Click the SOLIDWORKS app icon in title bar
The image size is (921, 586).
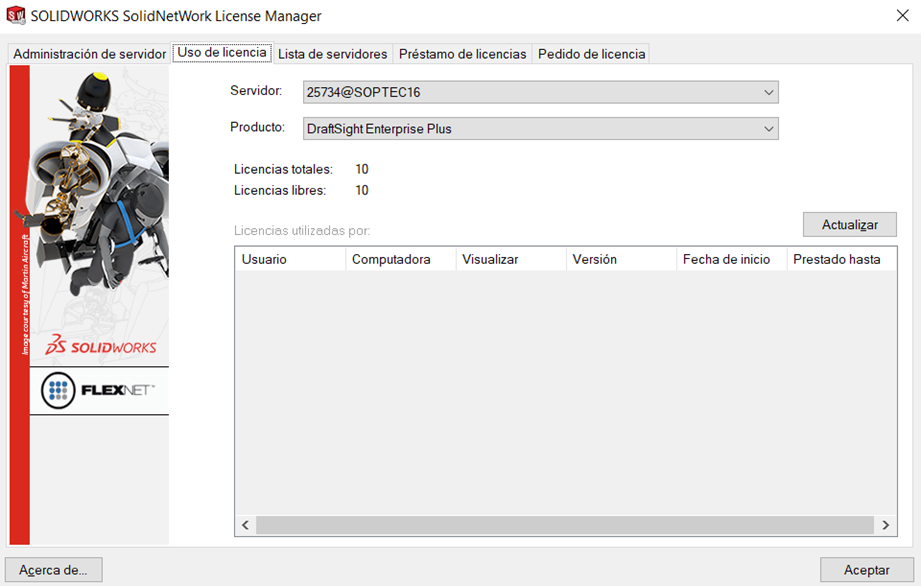click(16, 15)
